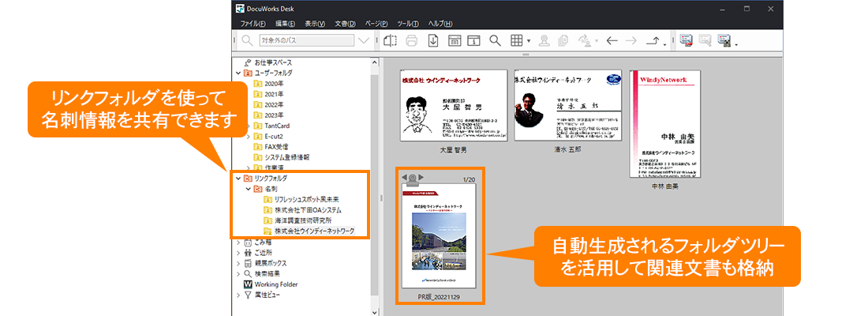Click the last monitor plugin icon
The height and width of the screenshot is (316, 868).
point(724,40)
